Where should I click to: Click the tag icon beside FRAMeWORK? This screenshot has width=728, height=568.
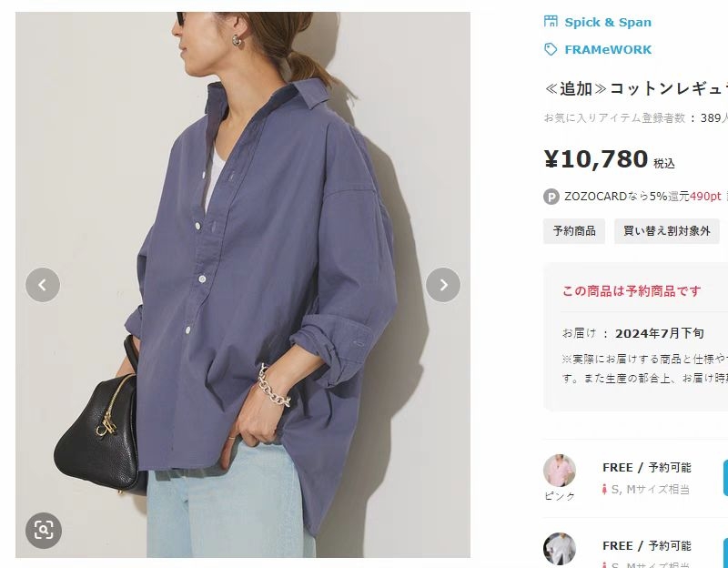(x=551, y=49)
